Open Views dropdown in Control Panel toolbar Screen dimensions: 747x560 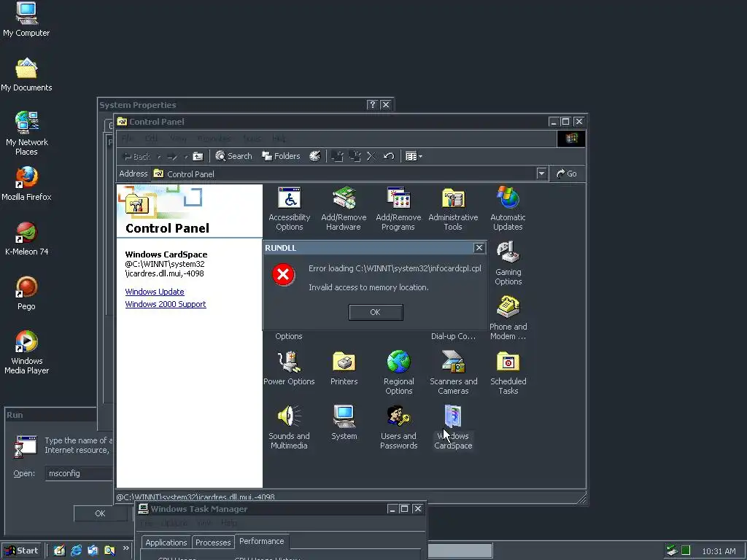point(414,156)
